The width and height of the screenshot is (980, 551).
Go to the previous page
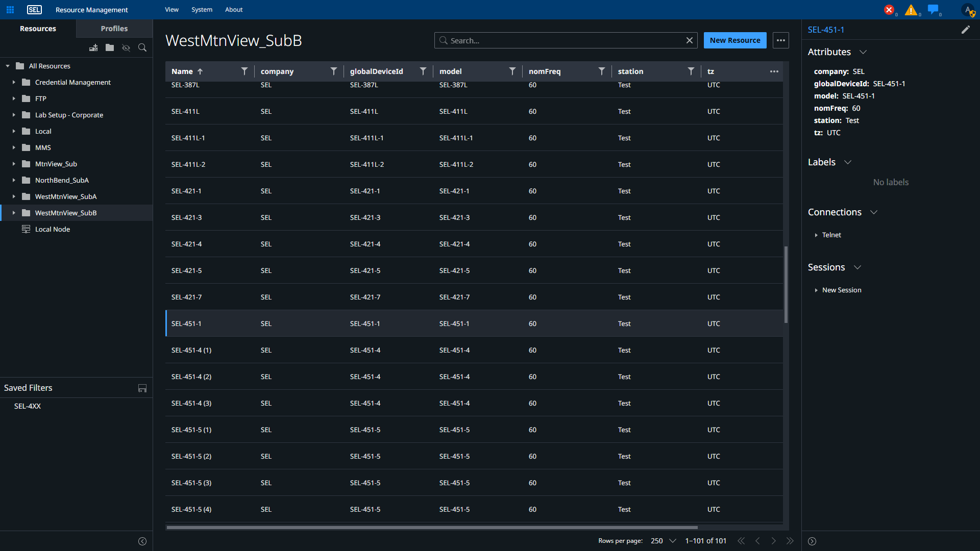(757, 541)
